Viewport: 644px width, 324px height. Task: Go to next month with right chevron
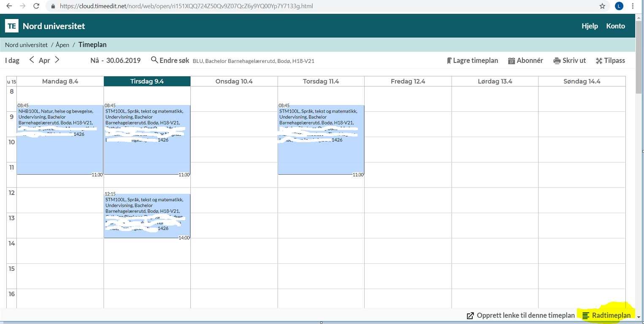point(57,60)
